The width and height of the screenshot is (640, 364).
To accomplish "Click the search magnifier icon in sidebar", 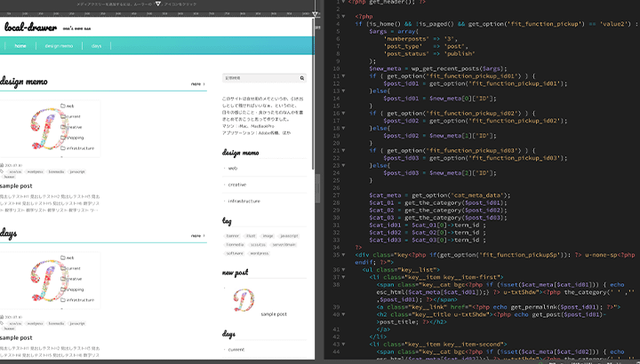I will [302, 78].
